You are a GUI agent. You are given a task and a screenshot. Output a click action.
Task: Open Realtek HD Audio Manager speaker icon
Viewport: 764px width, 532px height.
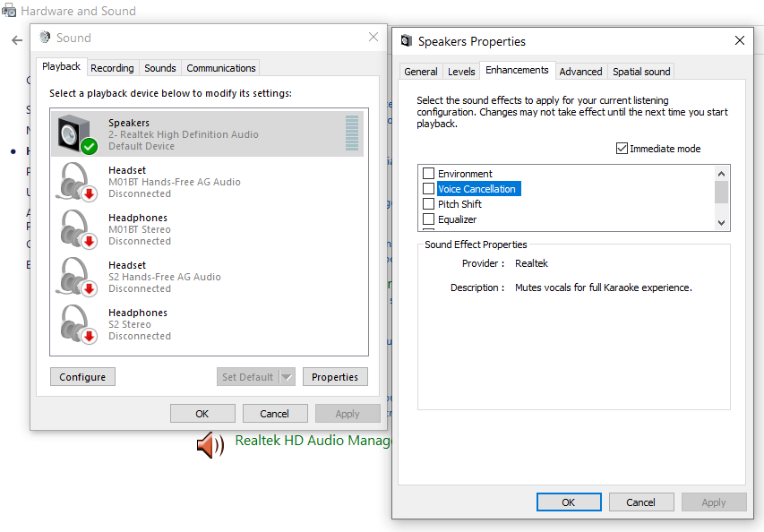click(210, 444)
